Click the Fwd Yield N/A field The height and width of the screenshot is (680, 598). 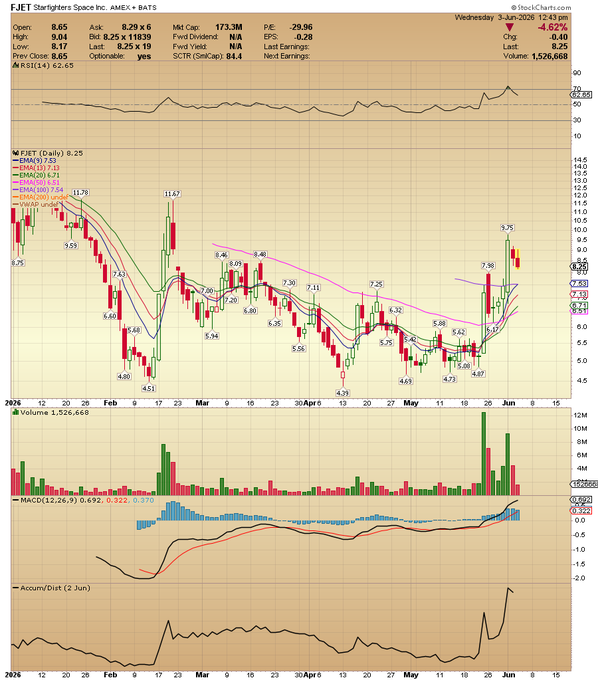coord(207,46)
